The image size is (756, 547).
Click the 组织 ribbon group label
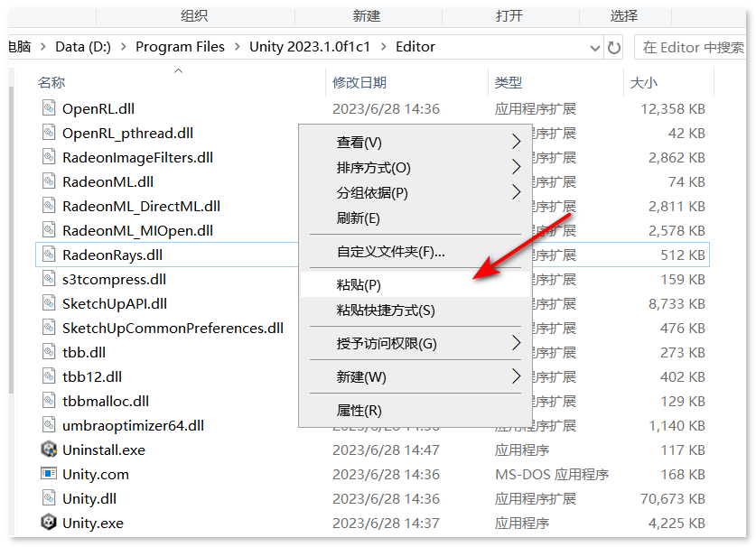pos(194,16)
